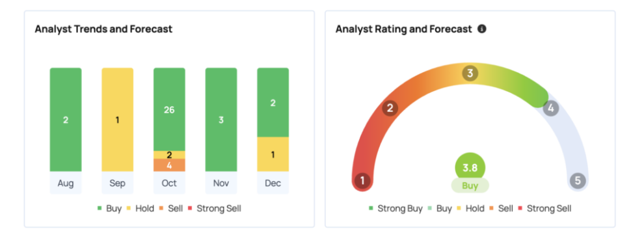The height and width of the screenshot is (238, 644).
Task: Toggle the Sell series in trends legend
Action: pyautogui.click(x=171, y=209)
